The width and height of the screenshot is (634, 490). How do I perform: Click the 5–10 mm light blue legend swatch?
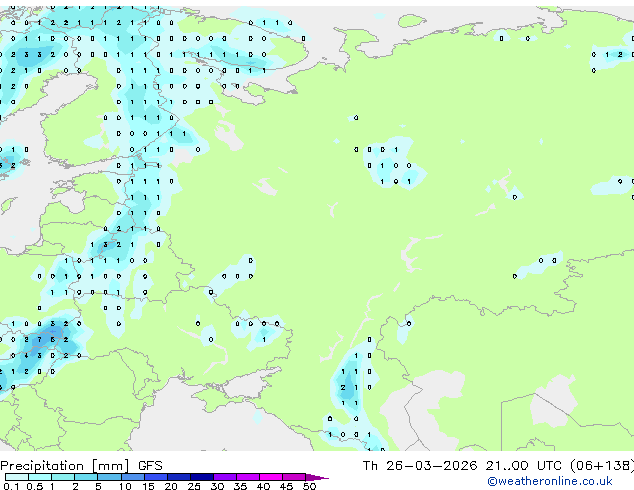[x=109, y=477]
